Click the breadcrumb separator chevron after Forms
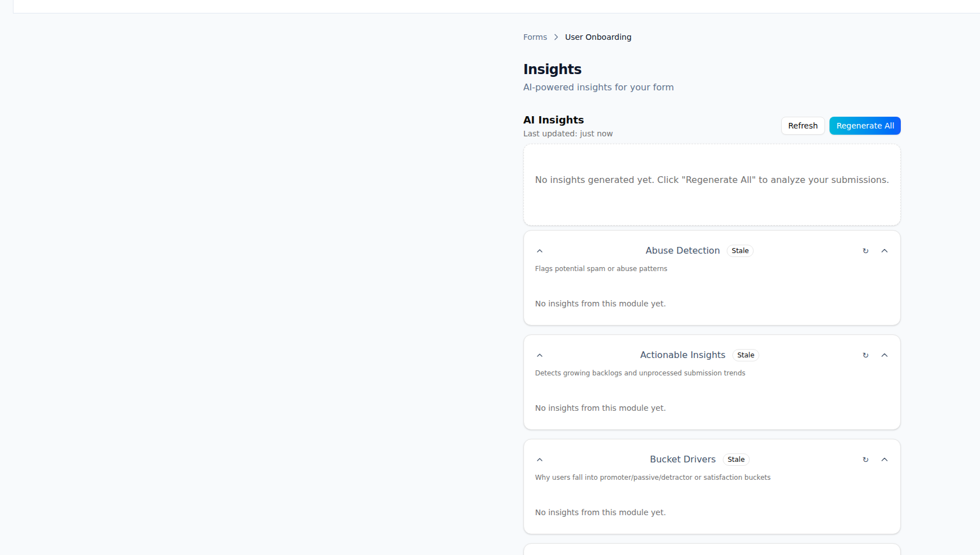 [555, 36]
